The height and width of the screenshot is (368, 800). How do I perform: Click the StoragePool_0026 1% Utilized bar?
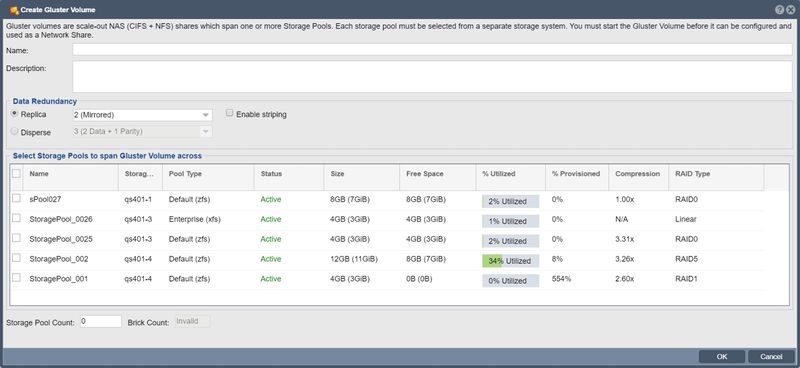click(510, 221)
